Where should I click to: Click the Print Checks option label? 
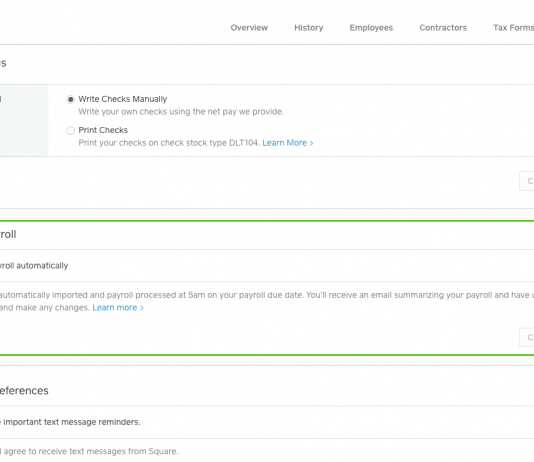[103, 130]
